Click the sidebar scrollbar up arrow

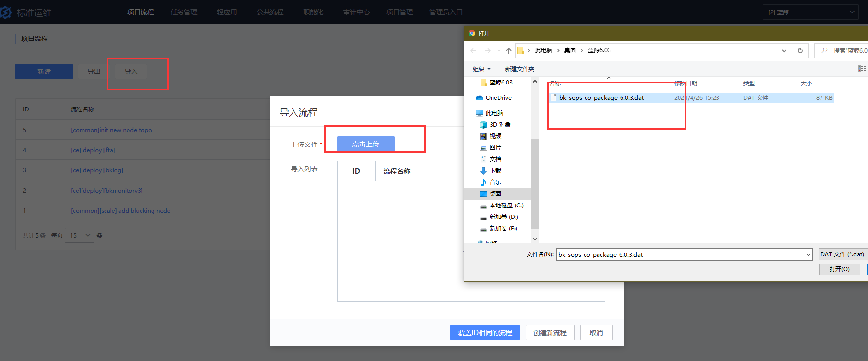coord(535,82)
